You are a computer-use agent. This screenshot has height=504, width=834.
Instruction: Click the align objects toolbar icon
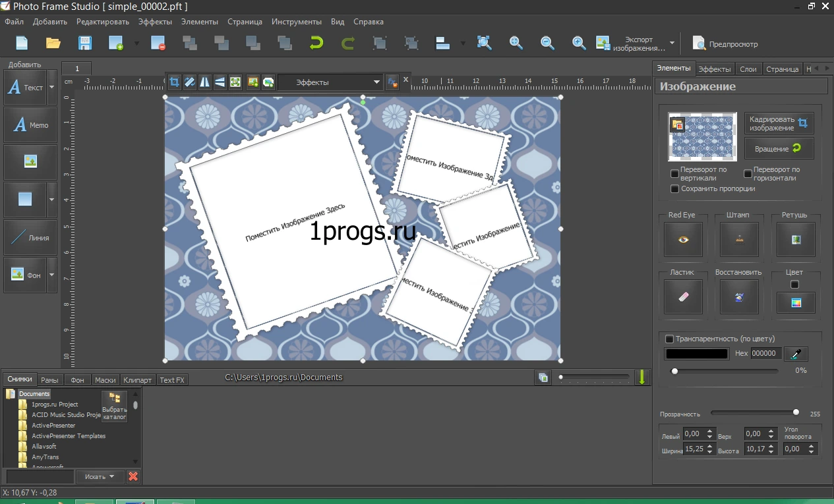pyautogui.click(x=442, y=43)
